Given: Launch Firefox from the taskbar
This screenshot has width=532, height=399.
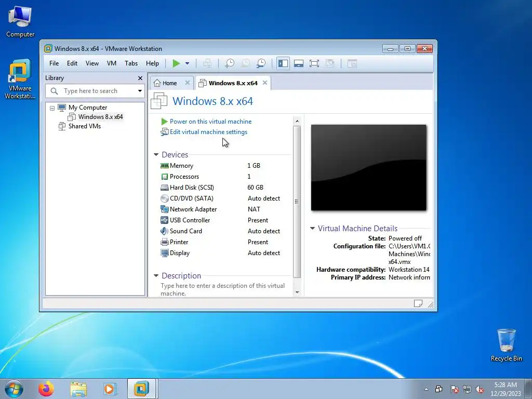Looking at the screenshot, I should [x=46, y=389].
